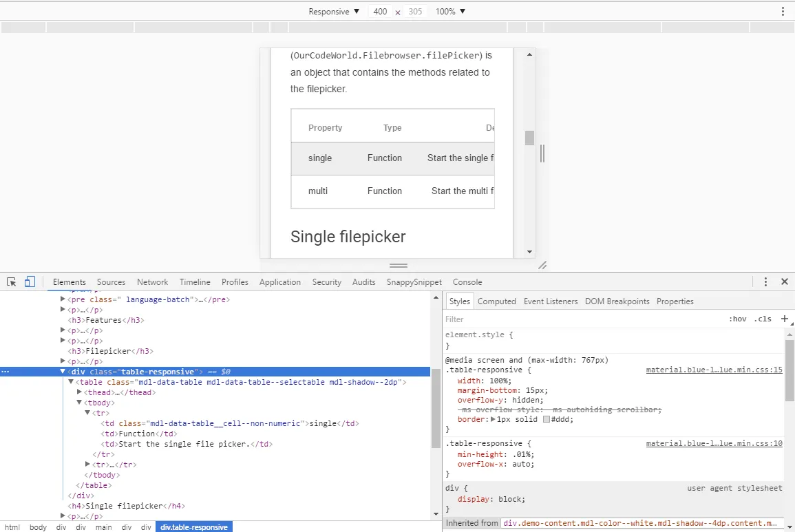Open the 100% zoom dropdown
The image size is (795, 532).
tap(450, 12)
